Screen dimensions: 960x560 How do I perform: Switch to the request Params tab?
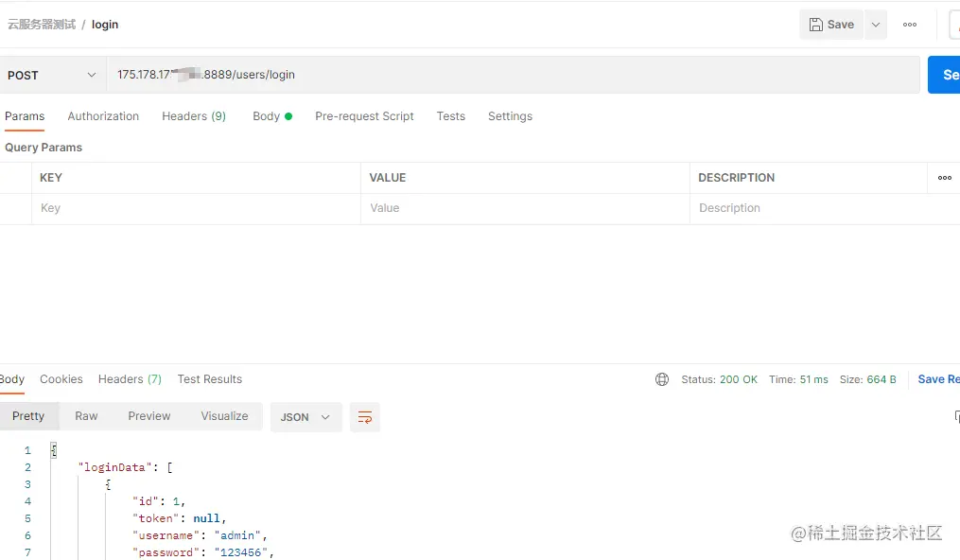[25, 116]
